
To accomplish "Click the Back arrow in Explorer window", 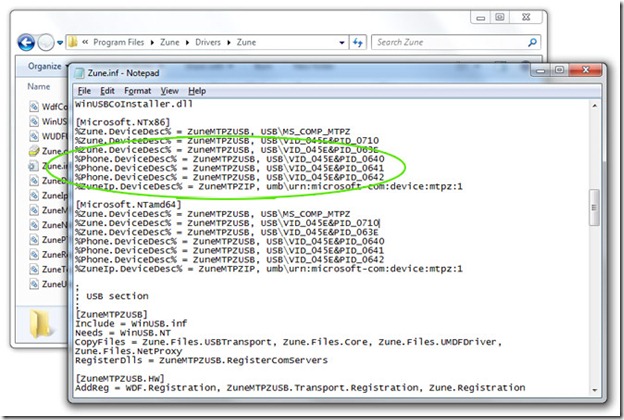I will [26, 42].
